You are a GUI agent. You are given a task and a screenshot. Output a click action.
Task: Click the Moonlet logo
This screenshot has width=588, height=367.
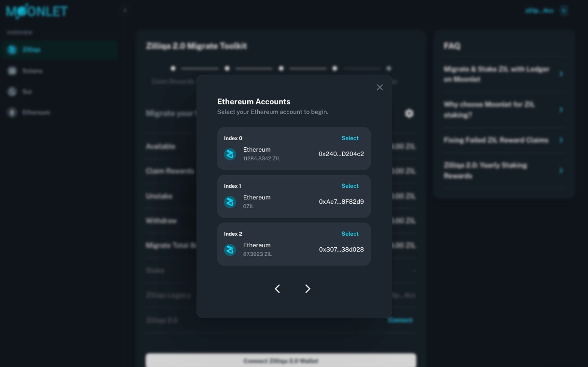coord(37,12)
